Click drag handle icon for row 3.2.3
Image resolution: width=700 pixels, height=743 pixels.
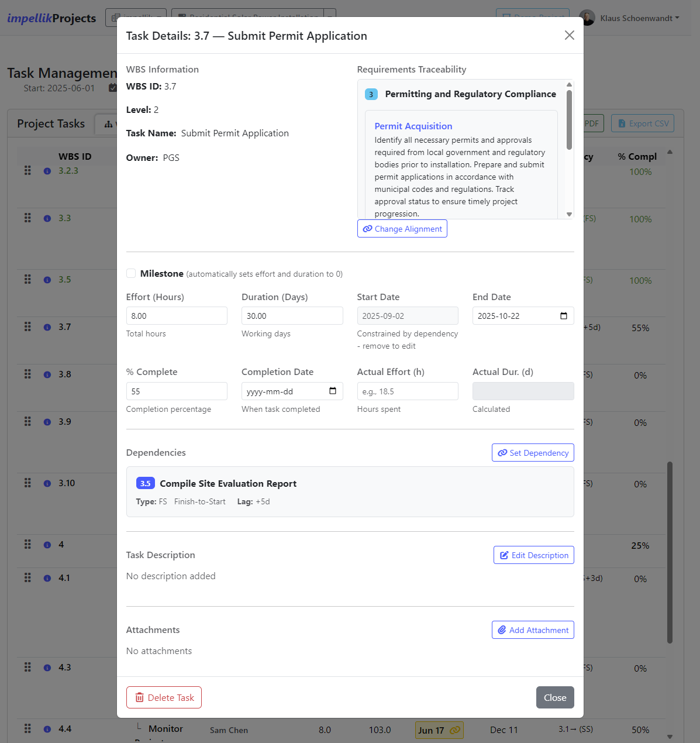tap(27, 170)
